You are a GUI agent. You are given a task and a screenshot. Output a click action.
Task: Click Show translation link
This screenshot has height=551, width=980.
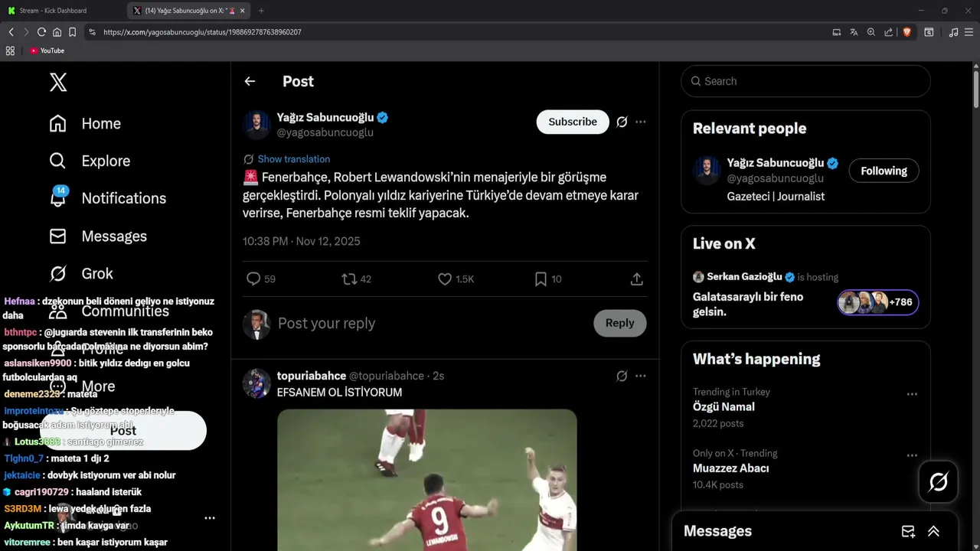(x=294, y=159)
